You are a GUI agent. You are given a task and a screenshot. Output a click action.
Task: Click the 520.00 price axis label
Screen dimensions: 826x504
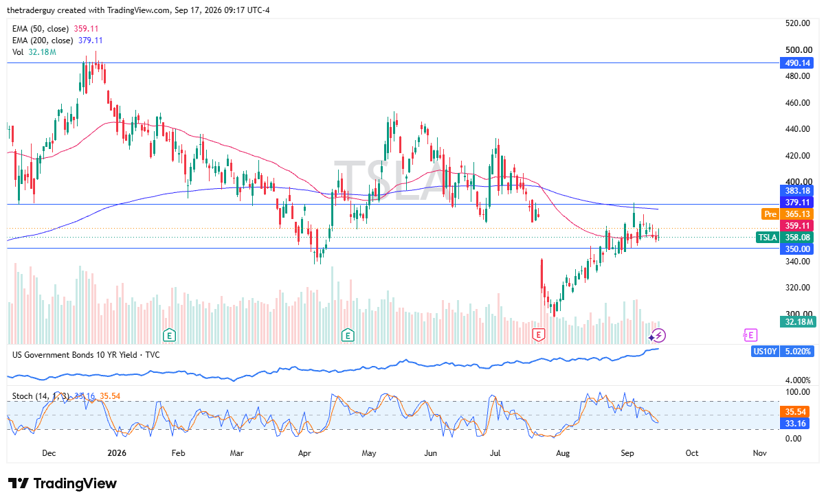click(x=798, y=23)
